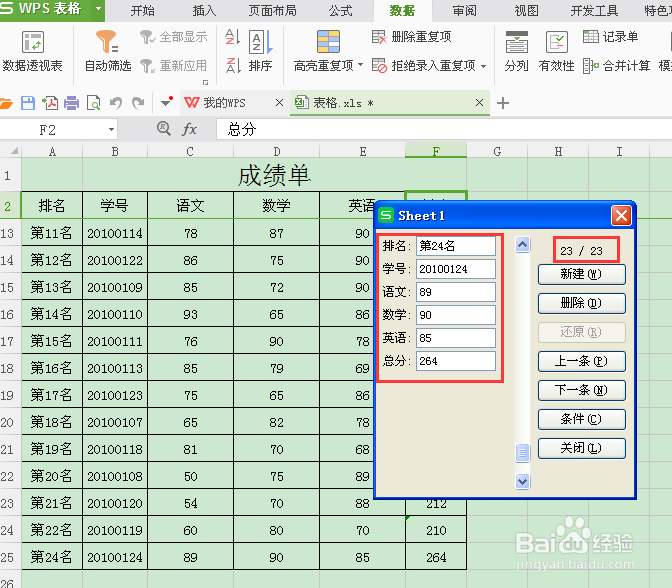Image resolution: width=672 pixels, height=588 pixels.
Task: Click Remove Duplicates (删除重复项)
Action: (411, 37)
